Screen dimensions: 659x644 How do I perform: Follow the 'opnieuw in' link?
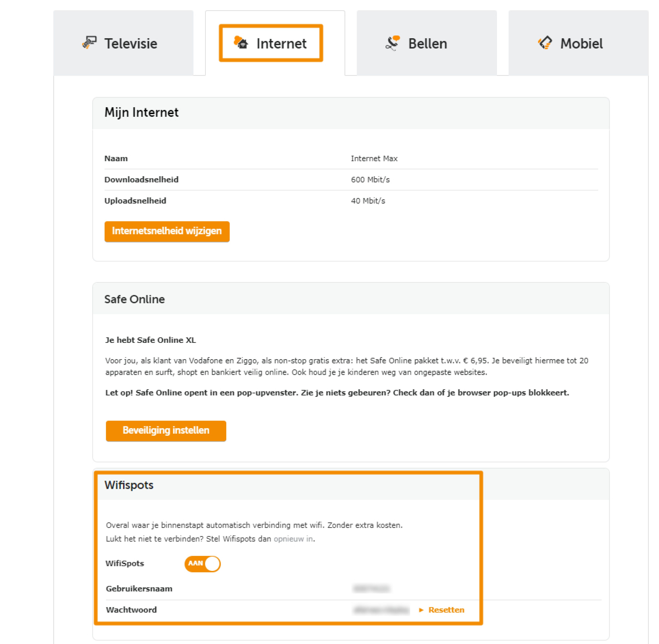pos(293,539)
